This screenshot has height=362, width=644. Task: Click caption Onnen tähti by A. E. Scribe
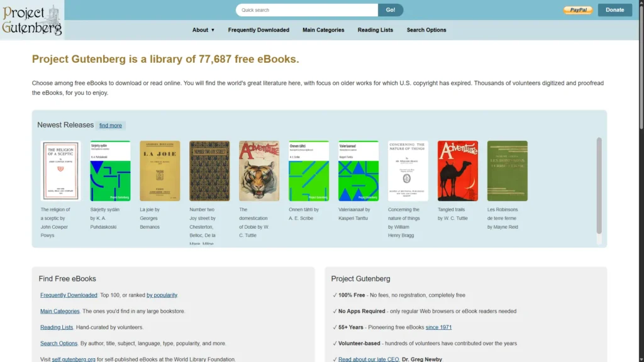tap(304, 214)
